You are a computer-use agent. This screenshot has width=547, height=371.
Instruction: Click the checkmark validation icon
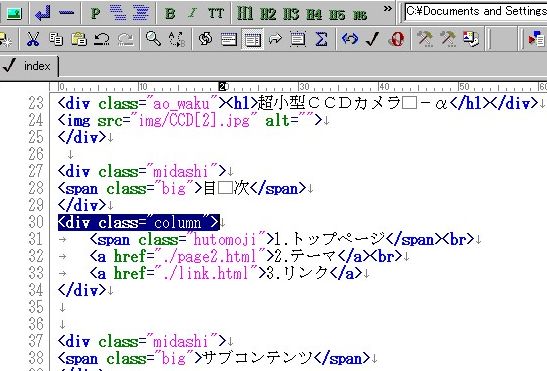tap(373, 39)
